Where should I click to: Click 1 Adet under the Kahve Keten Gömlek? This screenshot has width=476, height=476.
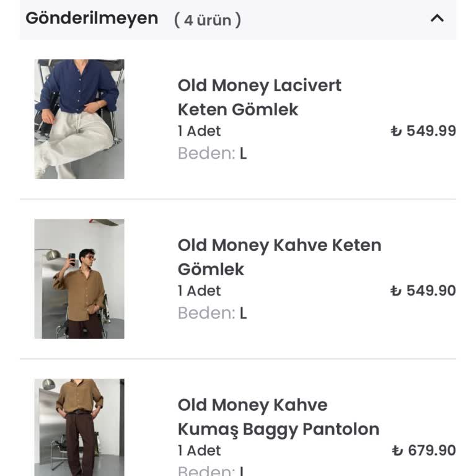click(199, 291)
